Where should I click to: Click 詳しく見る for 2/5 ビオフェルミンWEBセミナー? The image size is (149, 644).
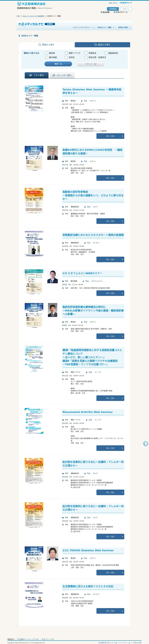pyautogui.click(x=110, y=293)
